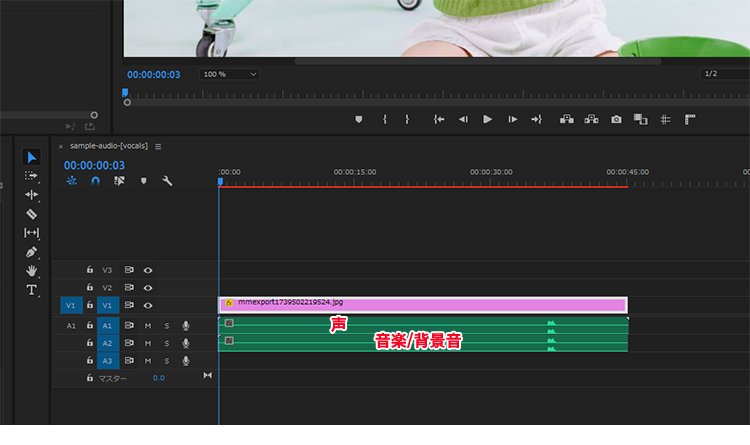Toggle sync lock on V3 track
Image resolution: width=750 pixels, height=445 pixels.
(129, 270)
